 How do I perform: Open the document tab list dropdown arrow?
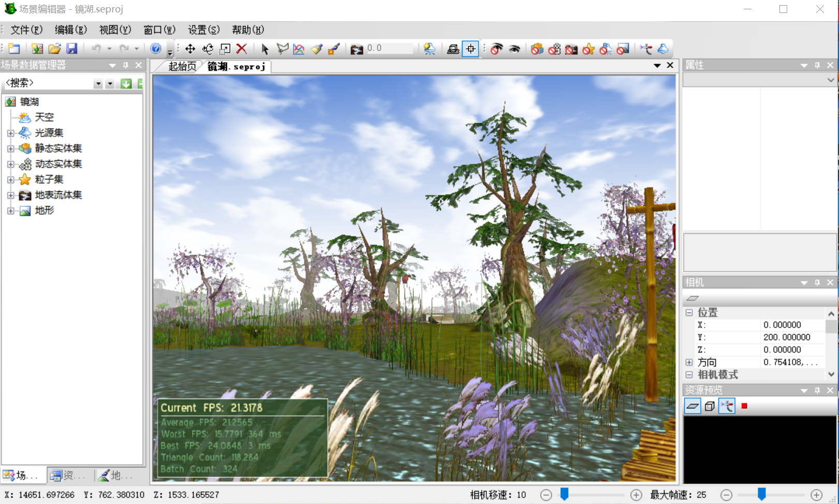(657, 65)
